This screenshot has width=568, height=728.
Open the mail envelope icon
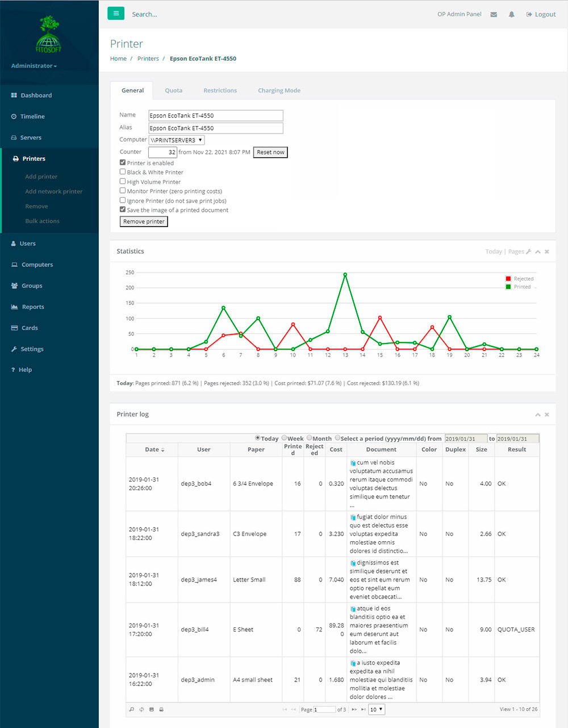[494, 15]
